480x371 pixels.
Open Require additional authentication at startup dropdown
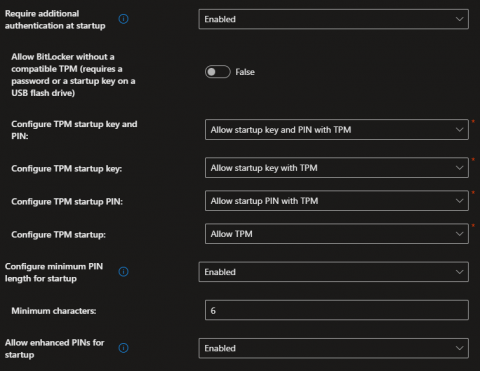334,19
